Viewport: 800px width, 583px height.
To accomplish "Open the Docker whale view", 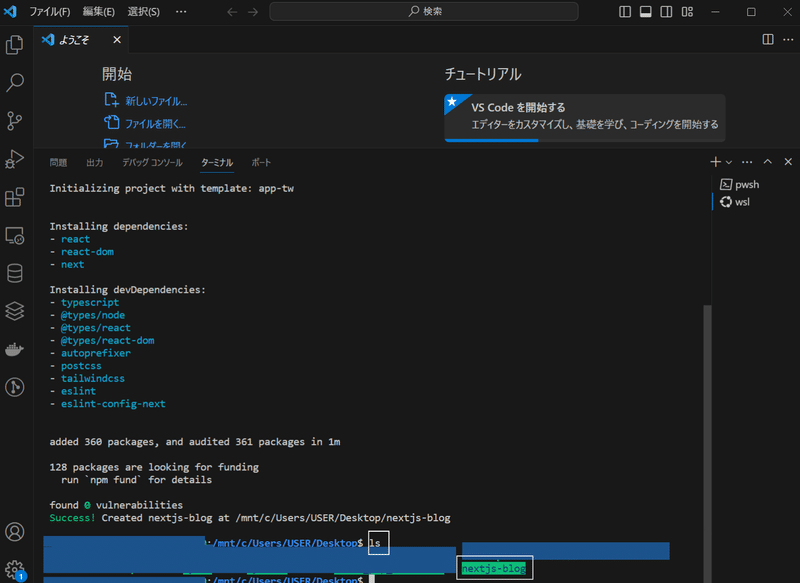I will (x=14, y=349).
